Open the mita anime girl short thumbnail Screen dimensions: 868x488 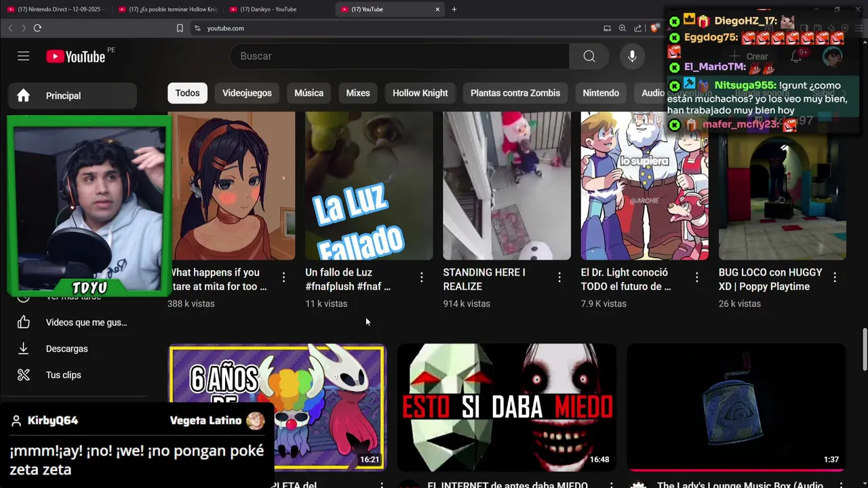tap(231, 186)
